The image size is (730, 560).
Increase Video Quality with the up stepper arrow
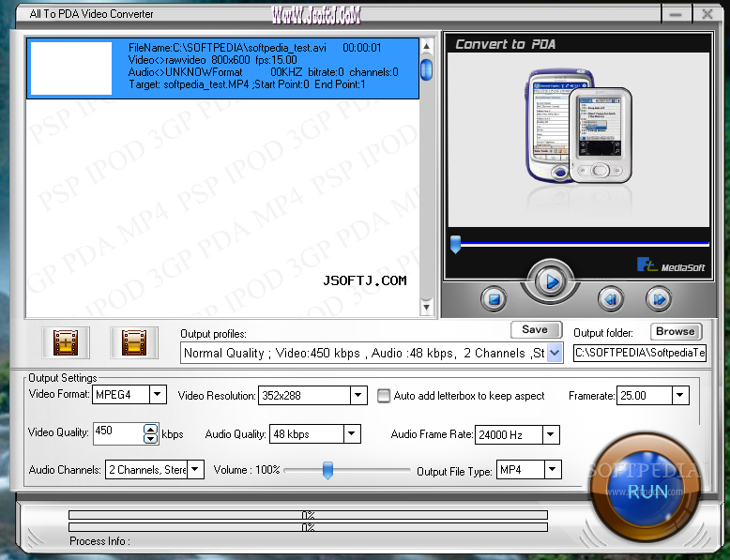tap(150, 430)
